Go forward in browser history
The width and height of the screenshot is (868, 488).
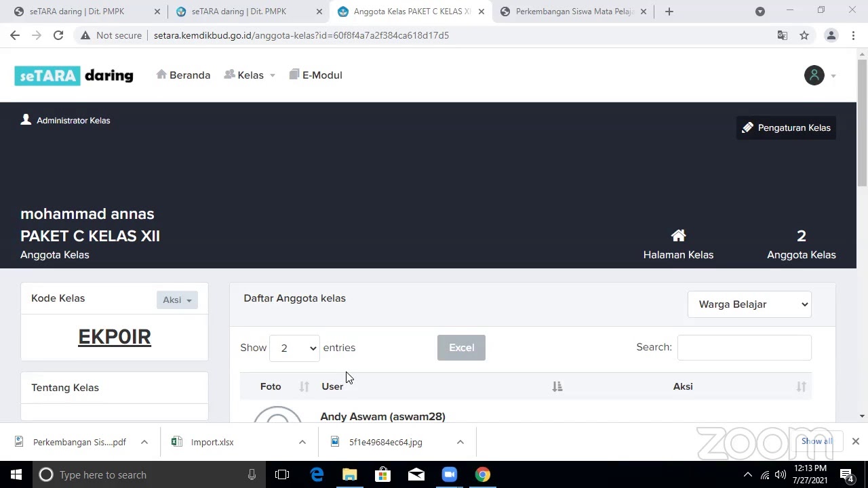37,35
